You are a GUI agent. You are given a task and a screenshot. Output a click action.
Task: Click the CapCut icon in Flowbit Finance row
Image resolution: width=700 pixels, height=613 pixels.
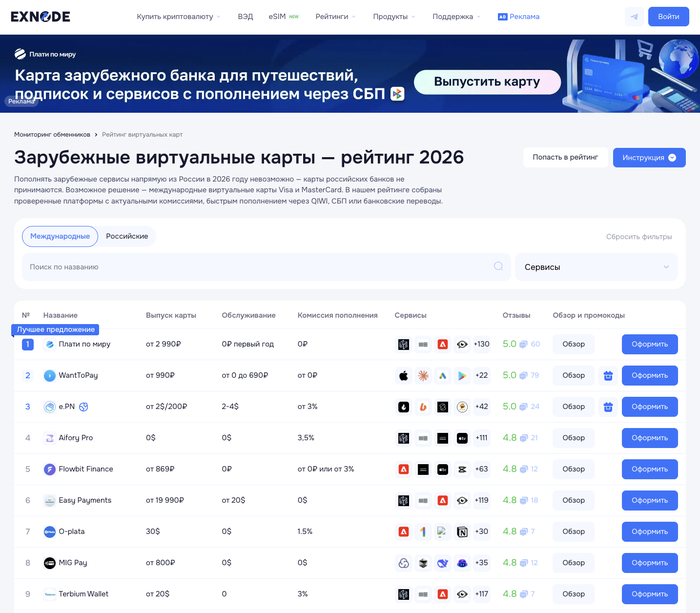[x=462, y=469]
